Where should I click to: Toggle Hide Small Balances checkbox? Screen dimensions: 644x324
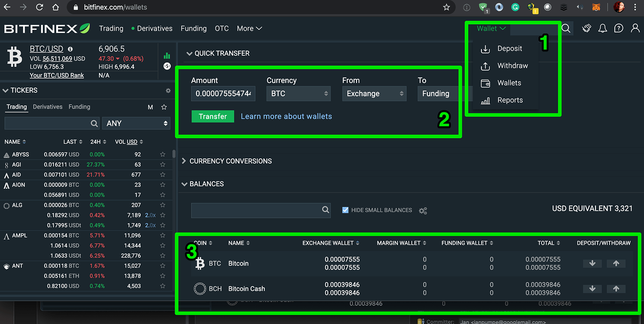pyautogui.click(x=345, y=210)
